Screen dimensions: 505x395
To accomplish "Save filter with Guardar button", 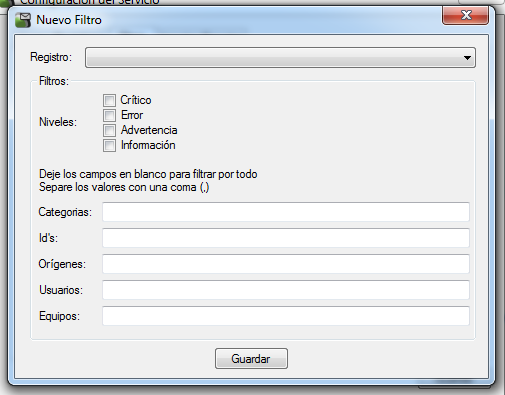I will 251,359.
